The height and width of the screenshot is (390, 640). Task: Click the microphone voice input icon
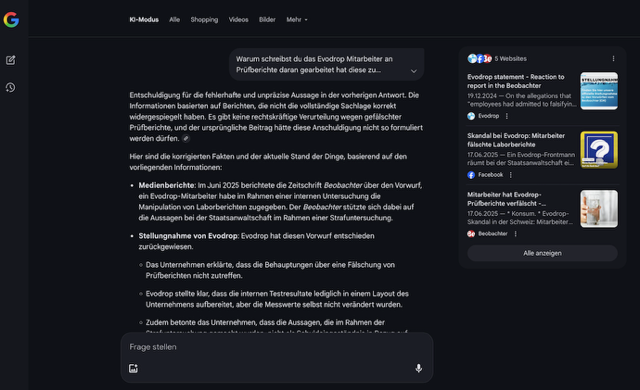(x=418, y=368)
